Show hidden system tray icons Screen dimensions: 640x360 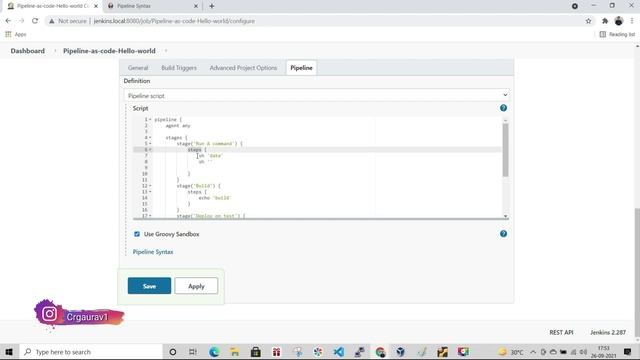tap(533, 352)
